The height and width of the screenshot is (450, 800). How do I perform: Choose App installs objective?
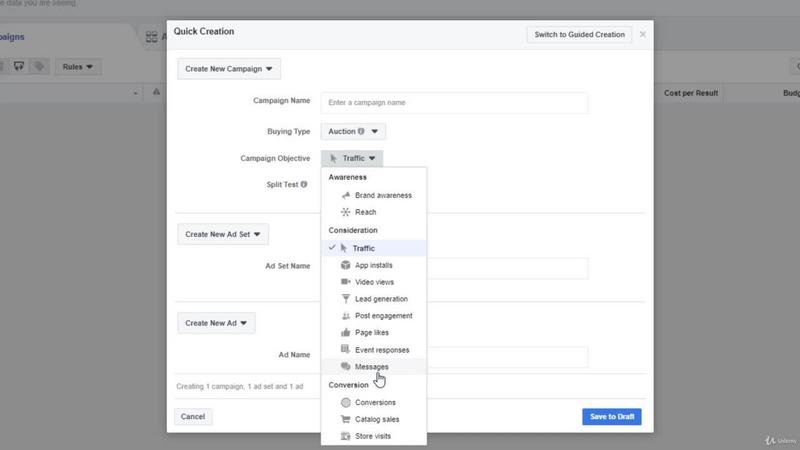tap(374, 265)
